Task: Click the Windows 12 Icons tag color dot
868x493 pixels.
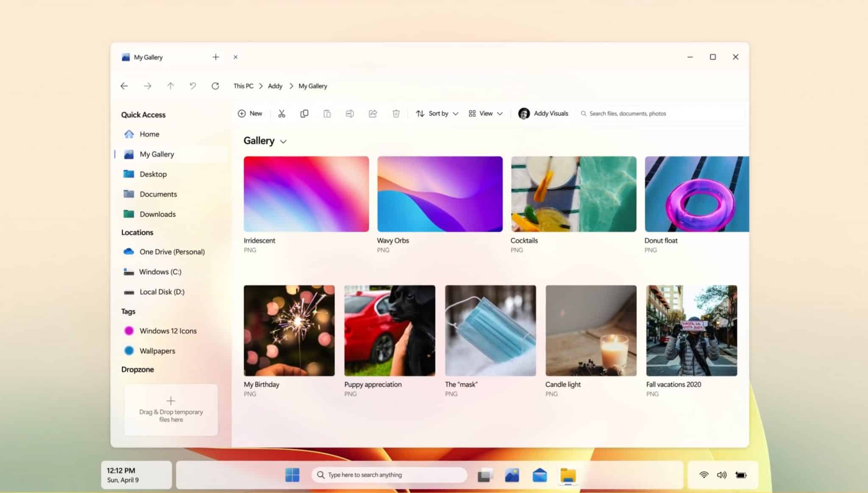Action: [129, 331]
